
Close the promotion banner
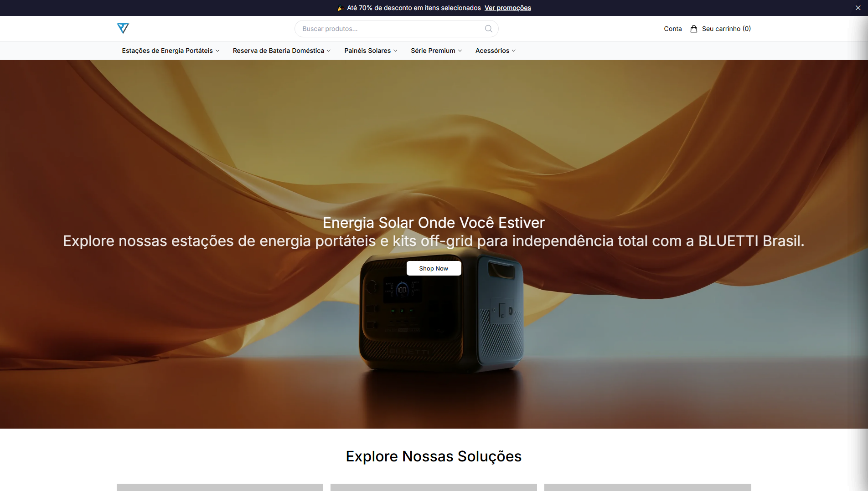pyautogui.click(x=858, y=8)
